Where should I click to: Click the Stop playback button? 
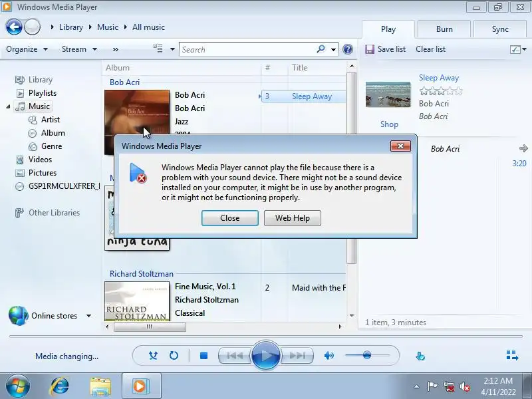click(x=203, y=356)
